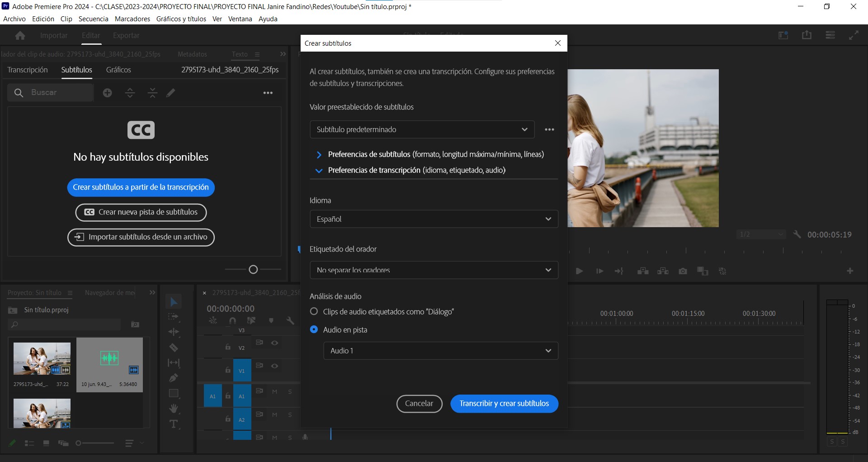Select the Rectangle tool
Screen dimensions: 868x462
174,393
